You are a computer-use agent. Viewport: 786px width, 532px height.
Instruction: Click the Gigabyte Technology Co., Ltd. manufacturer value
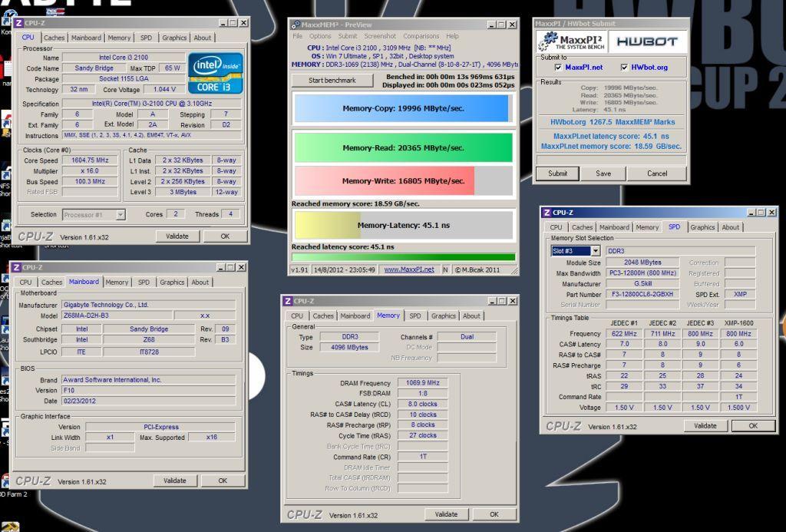[148, 305]
